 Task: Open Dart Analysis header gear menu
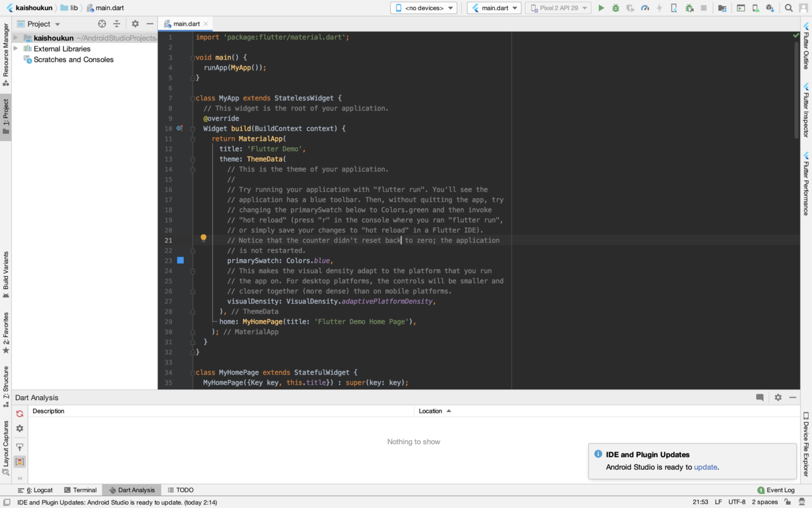coord(778,398)
